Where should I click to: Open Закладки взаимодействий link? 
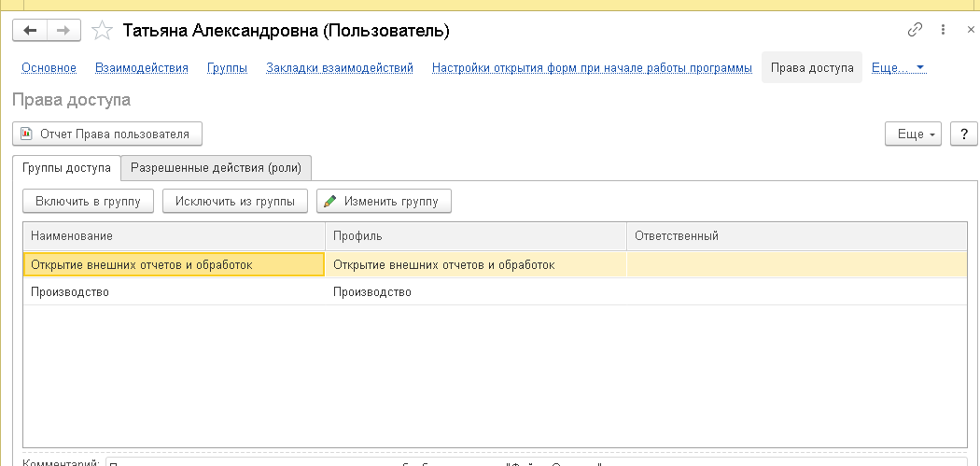(340, 68)
